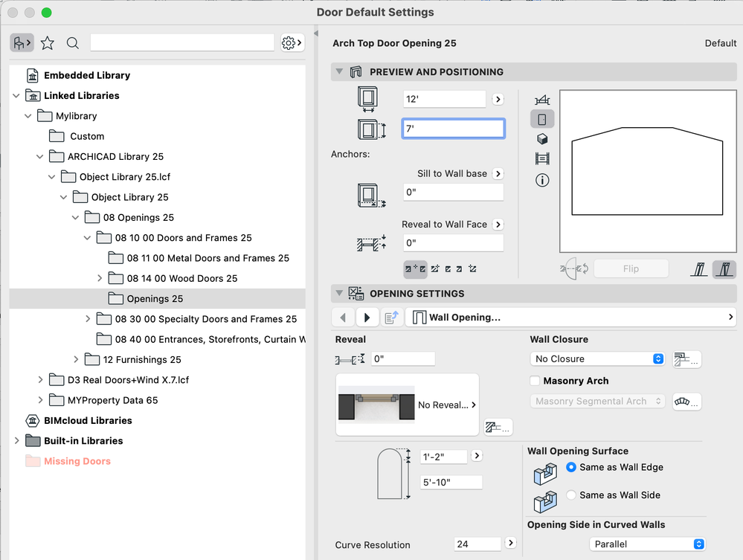Screen dimensions: 743x560
Task: Select the left opening direction icon
Action: coord(699,269)
